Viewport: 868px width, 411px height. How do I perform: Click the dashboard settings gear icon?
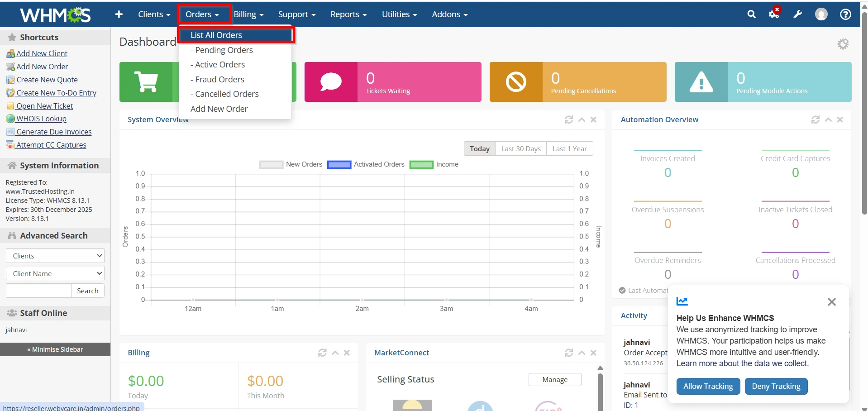pyautogui.click(x=843, y=44)
